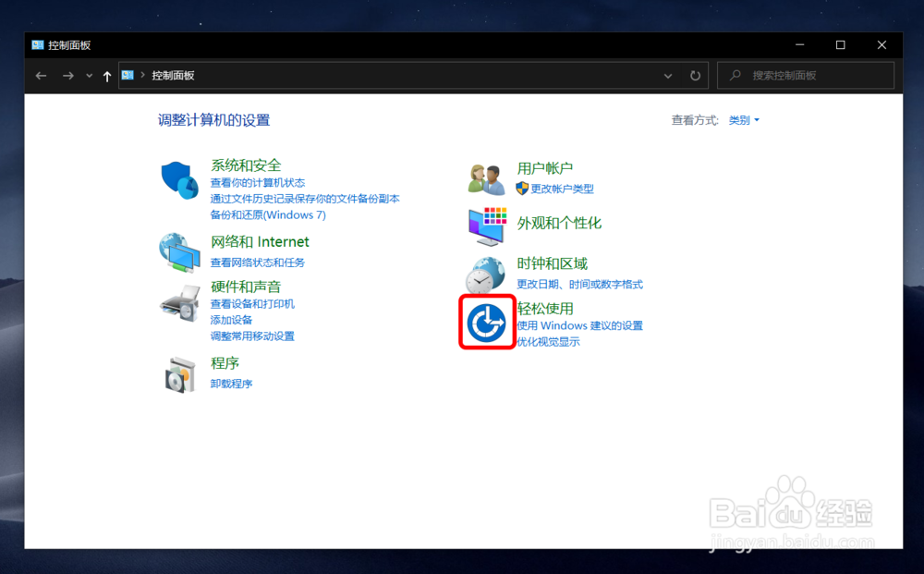Open 查看设备和打印机 link

point(252,303)
